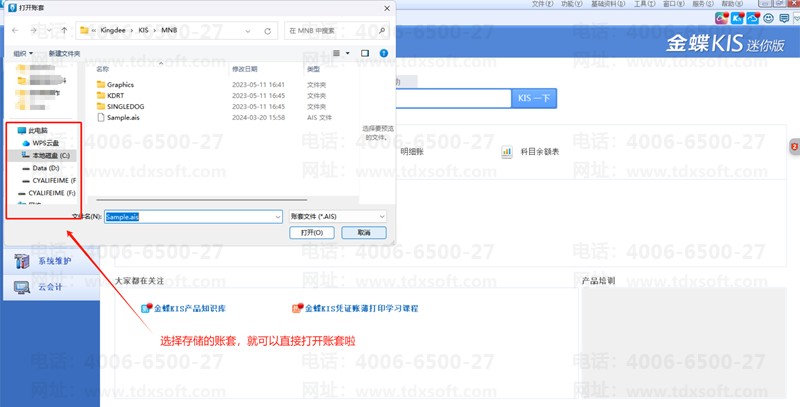Click the dialog help question mark icon

tap(385, 52)
